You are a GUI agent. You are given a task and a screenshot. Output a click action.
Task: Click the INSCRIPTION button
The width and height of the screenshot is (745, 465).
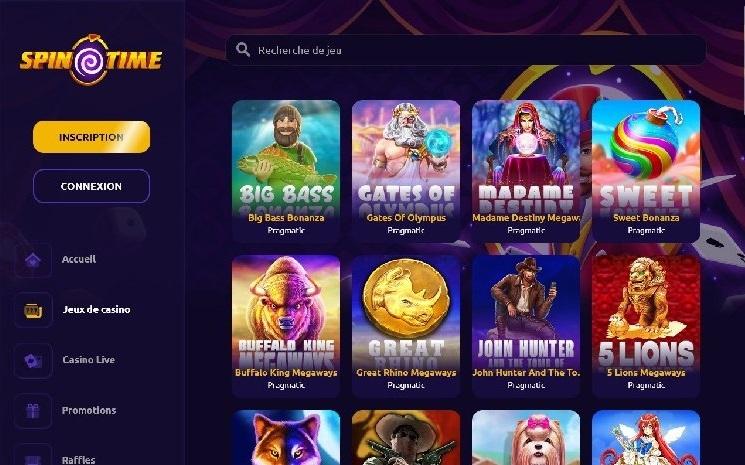(x=91, y=137)
